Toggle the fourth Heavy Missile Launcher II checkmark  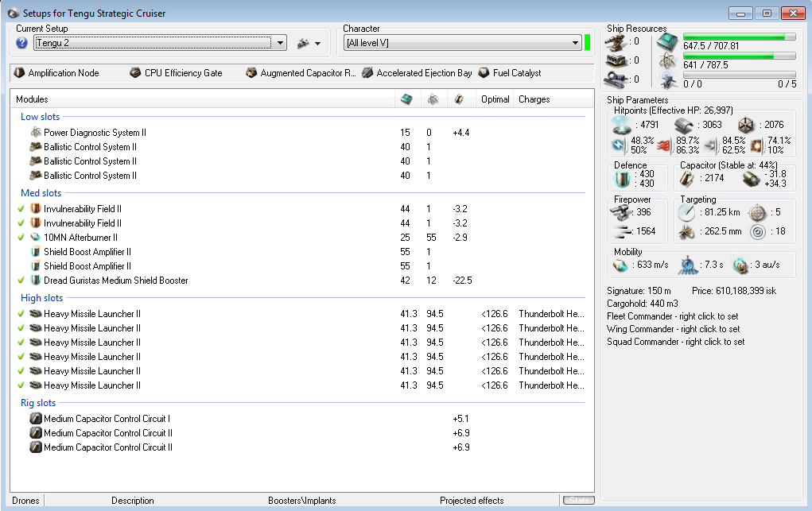tap(21, 357)
